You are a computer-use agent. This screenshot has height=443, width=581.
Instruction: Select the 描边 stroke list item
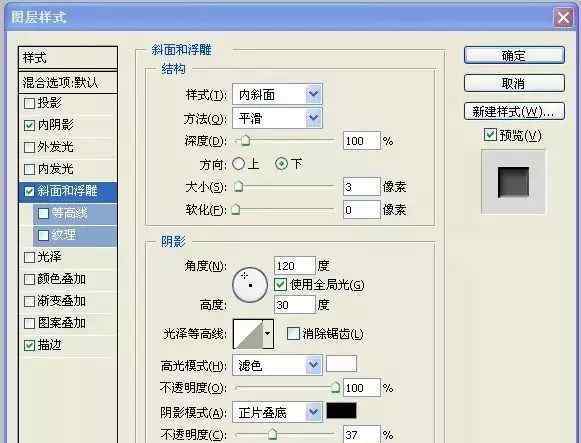68,345
